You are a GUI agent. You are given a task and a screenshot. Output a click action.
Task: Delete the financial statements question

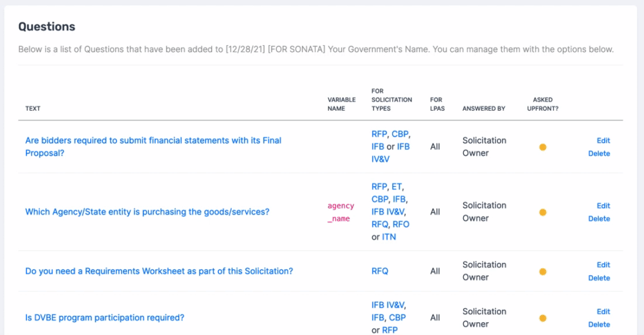(x=599, y=153)
